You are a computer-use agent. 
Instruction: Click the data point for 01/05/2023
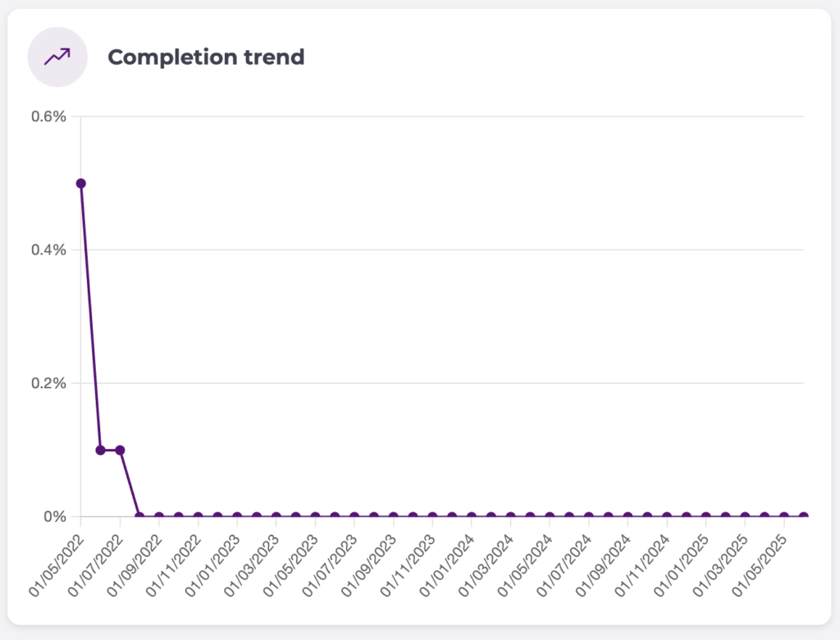click(x=315, y=517)
